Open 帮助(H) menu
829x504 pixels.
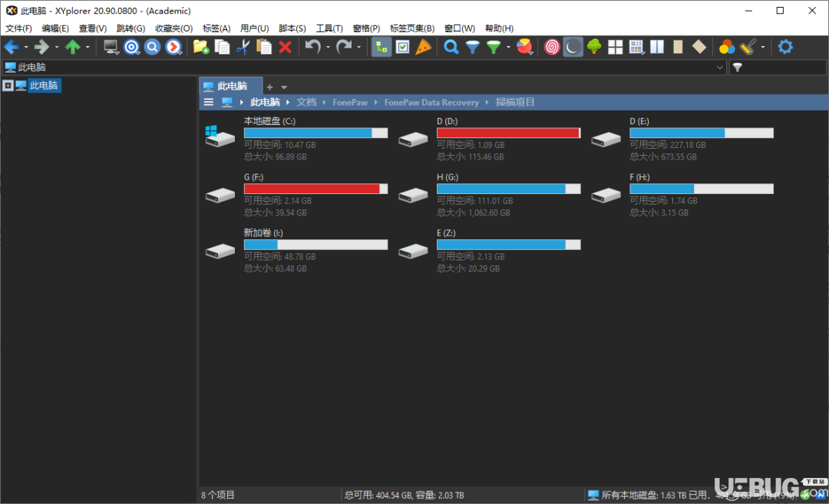499,28
